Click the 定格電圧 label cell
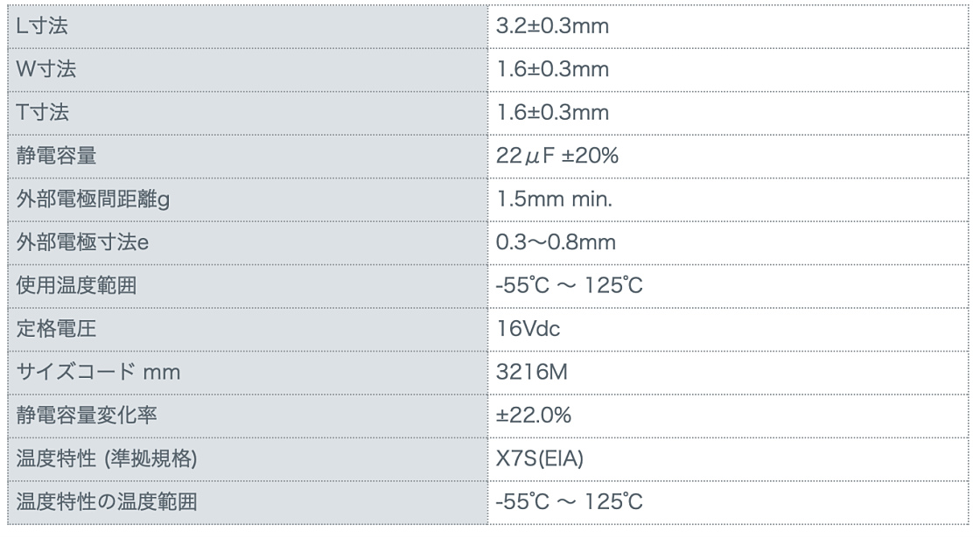This screenshot has width=980, height=538. [56, 329]
